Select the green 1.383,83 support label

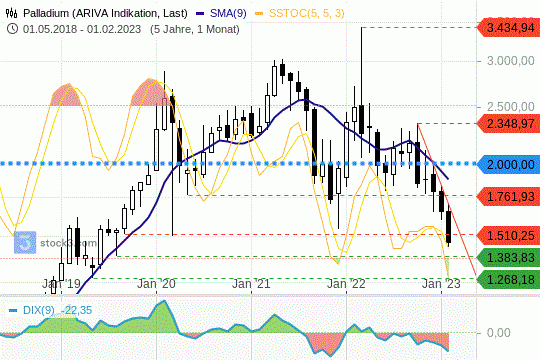point(509,257)
